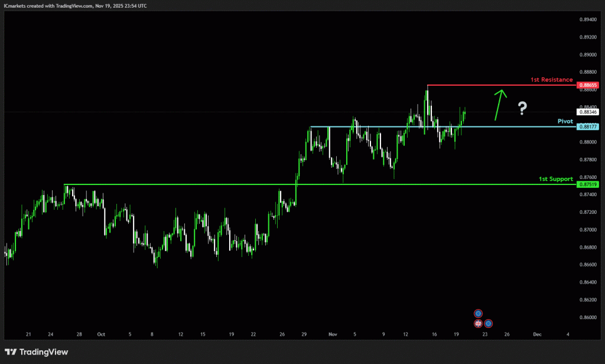Click the red 0.88655 resistance price tag
The width and height of the screenshot is (605, 364).
[588, 85]
